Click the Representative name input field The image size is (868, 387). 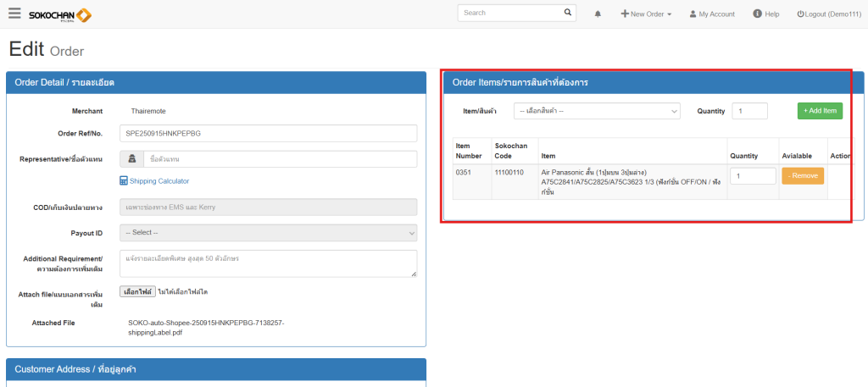click(x=280, y=159)
